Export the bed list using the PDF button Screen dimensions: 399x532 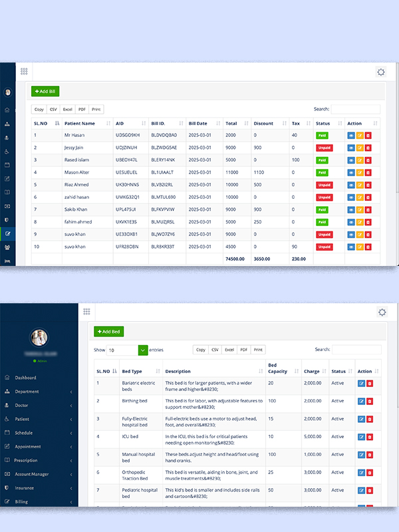(x=244, y=350)
